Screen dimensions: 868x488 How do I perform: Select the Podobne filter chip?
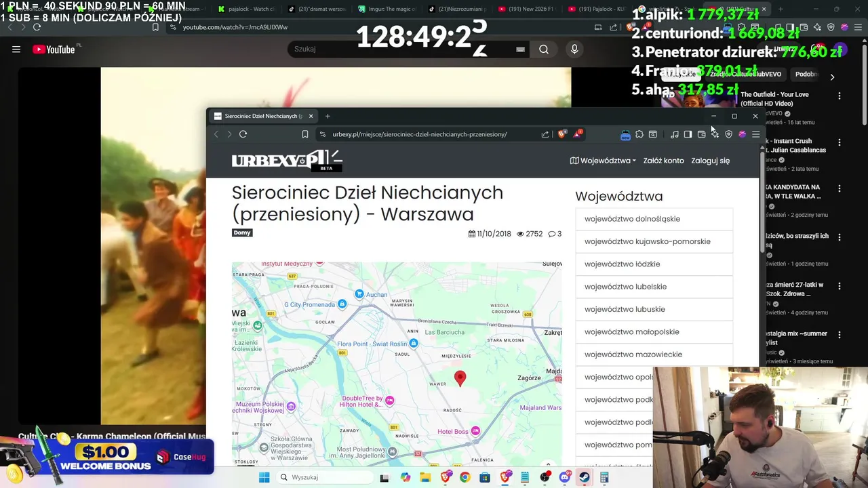tap(807, 74)
